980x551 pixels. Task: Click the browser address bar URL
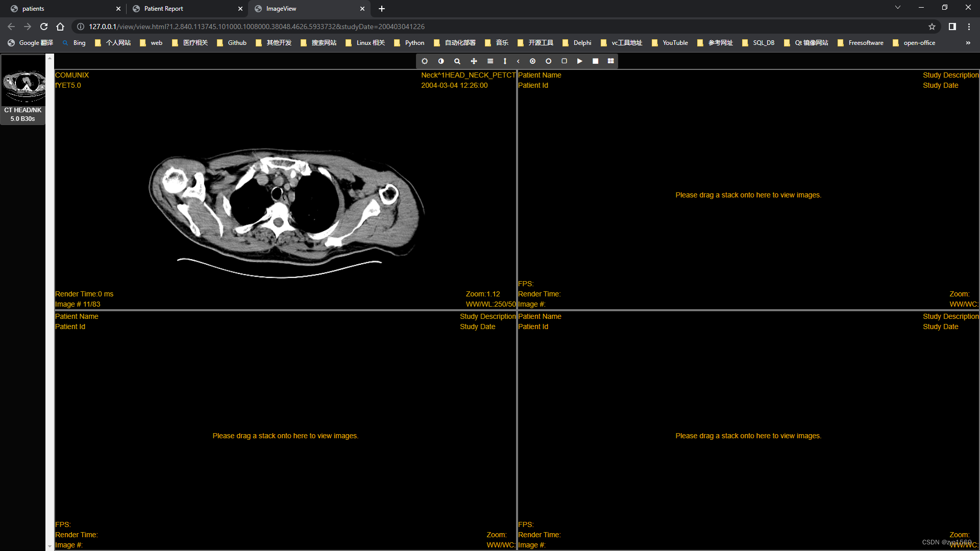click(256, 27)
